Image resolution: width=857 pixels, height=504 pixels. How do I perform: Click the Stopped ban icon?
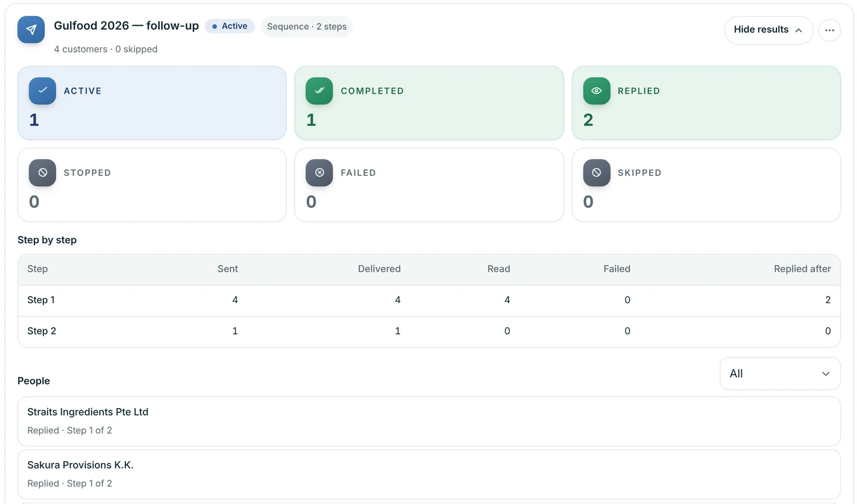[x=42, y=173]
